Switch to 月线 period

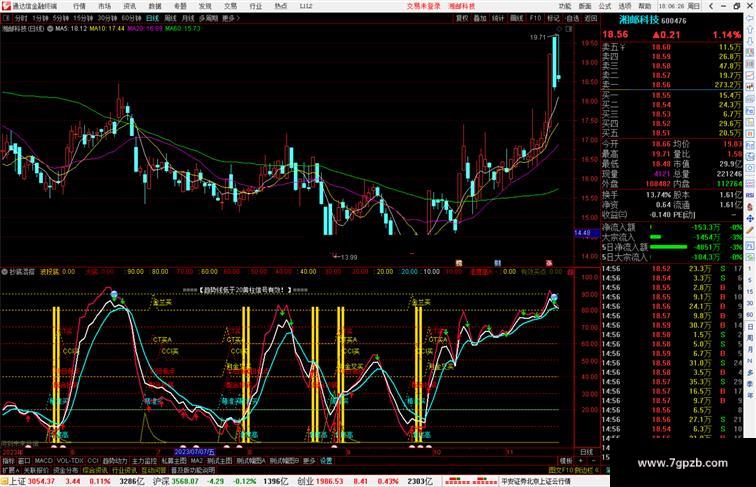(188, 18)
